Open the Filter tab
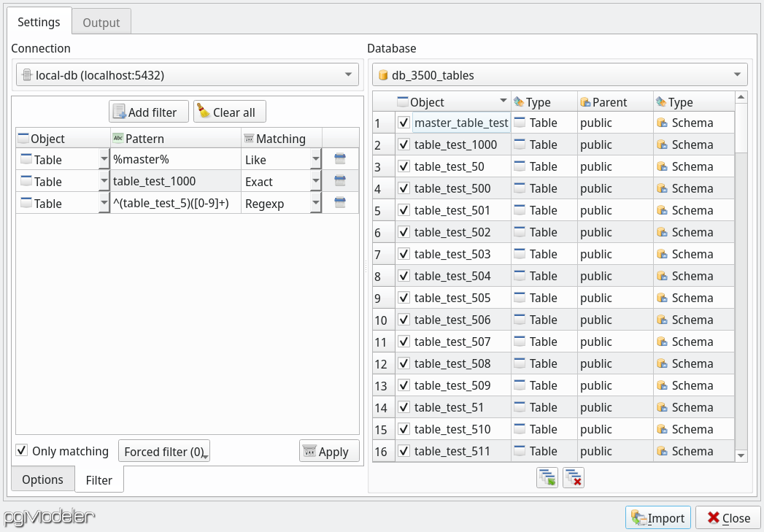 pyautogui.click(x=99, y=480)
